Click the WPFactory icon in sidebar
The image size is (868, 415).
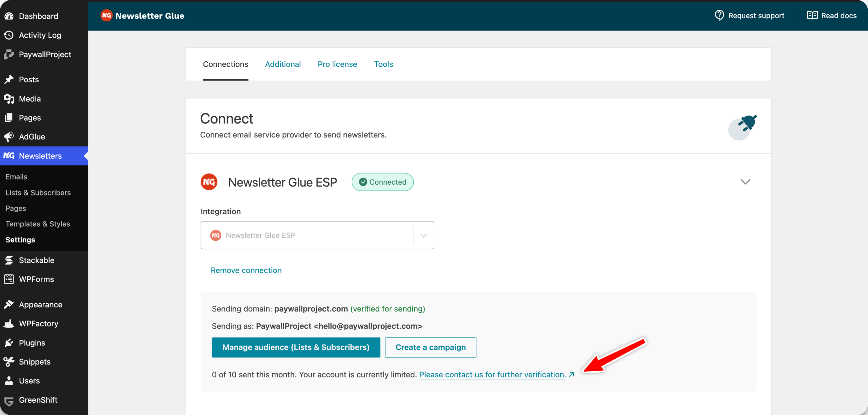click(9, 324)
